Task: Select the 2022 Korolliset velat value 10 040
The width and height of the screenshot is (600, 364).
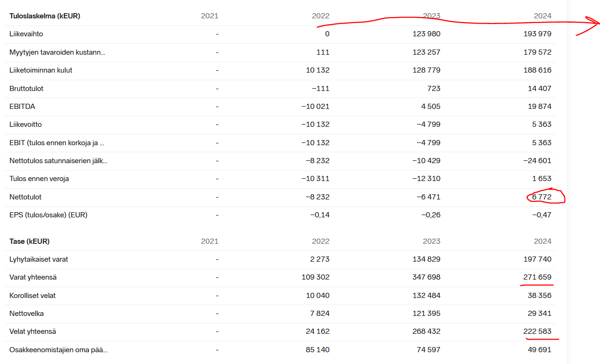Action: click(317, 296)
